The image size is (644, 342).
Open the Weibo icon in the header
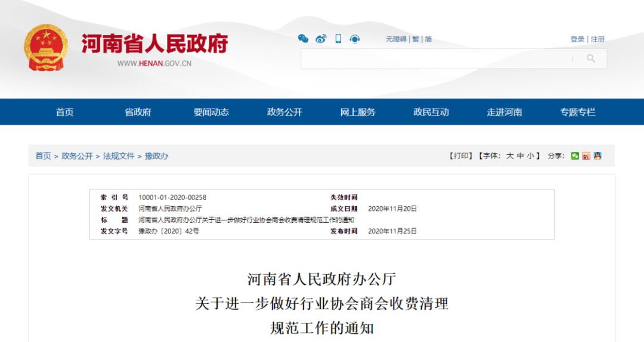[321, 39]
